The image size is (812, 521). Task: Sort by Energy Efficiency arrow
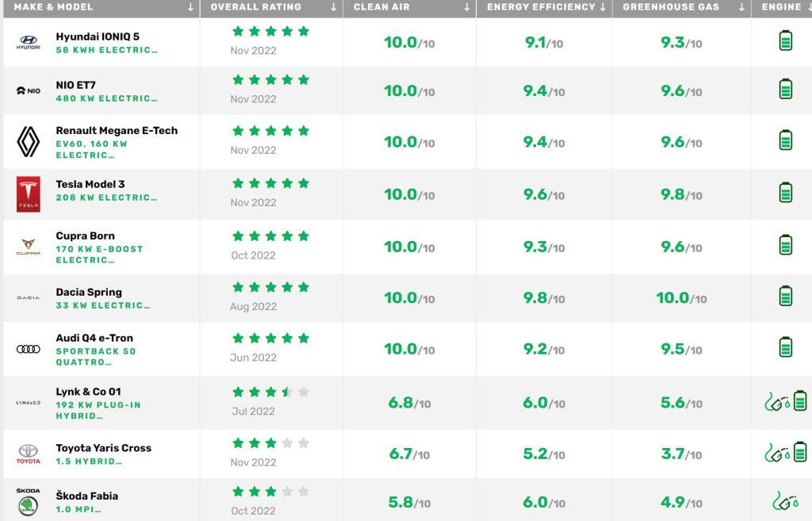coord(603,7)
